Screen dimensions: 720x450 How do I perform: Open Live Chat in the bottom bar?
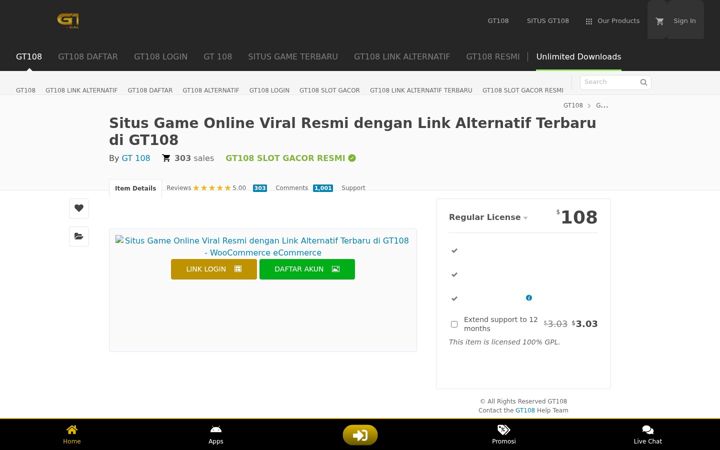(x=648, y=434)
